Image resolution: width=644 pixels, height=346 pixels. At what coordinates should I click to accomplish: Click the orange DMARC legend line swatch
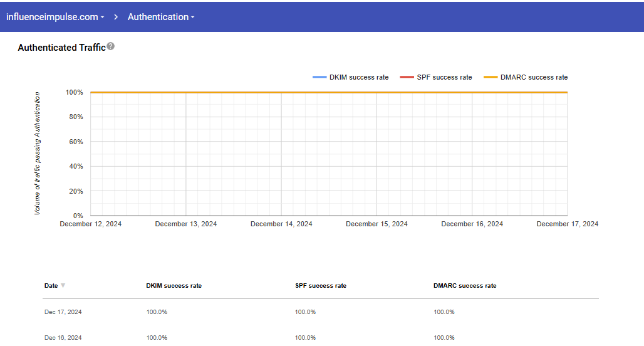[x=491, y=78]
